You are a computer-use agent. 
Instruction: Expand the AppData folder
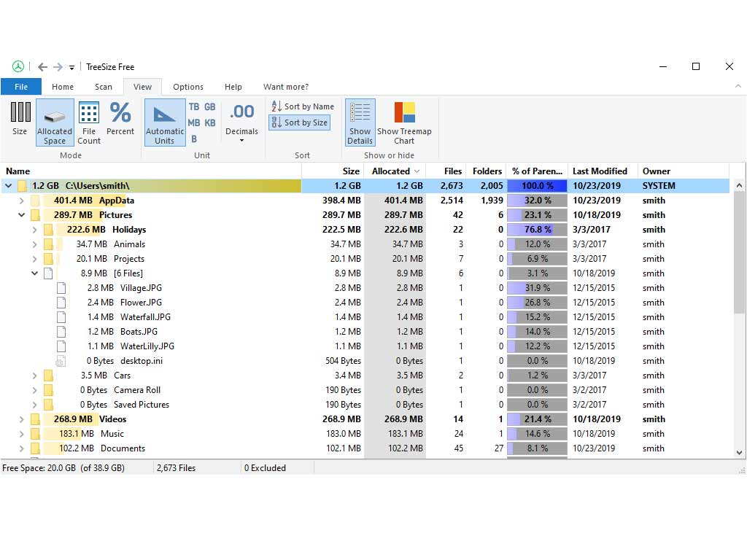coord(21,201)
